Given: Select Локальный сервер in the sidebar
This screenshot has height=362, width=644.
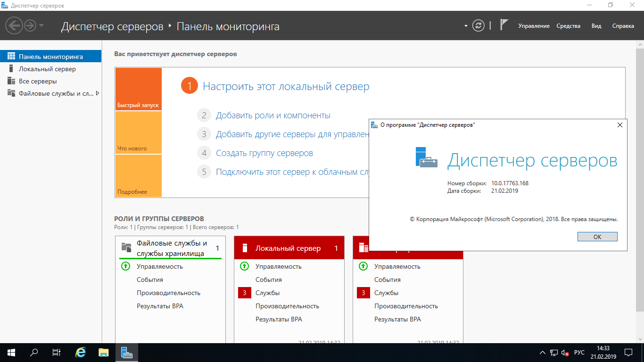Looking at the screenshot, I should point(47,69).
